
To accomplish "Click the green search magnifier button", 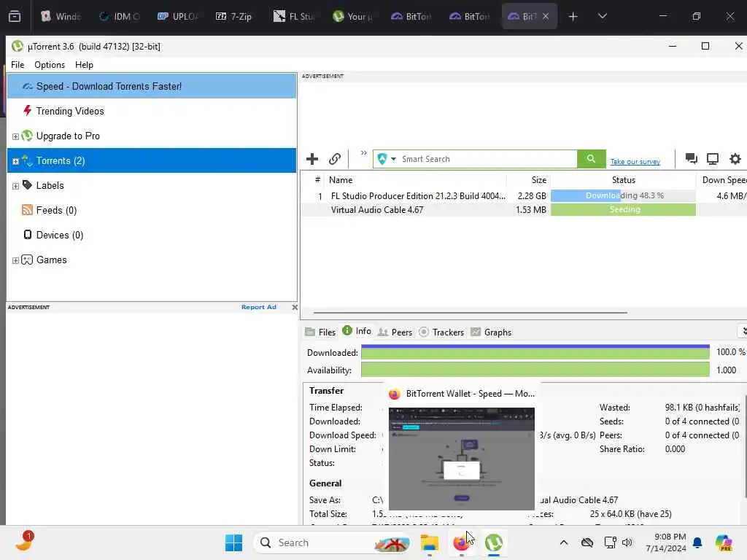I will tap(591, 159).
